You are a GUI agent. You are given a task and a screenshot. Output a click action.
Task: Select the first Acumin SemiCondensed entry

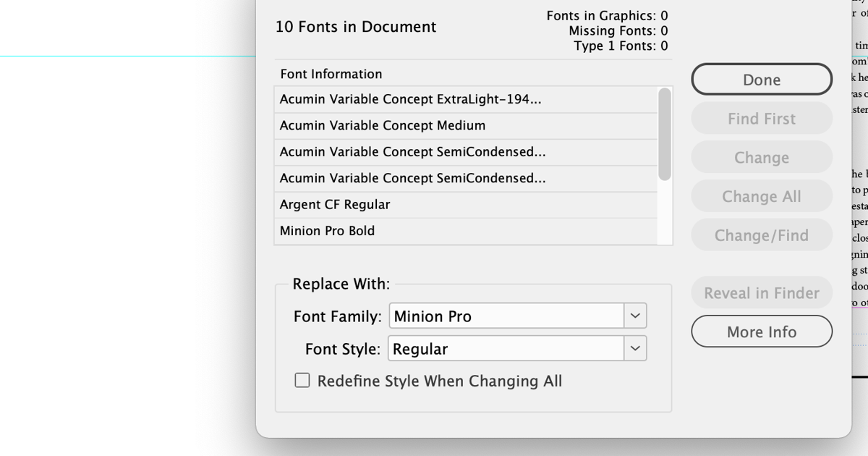click(x=434, y=152)
